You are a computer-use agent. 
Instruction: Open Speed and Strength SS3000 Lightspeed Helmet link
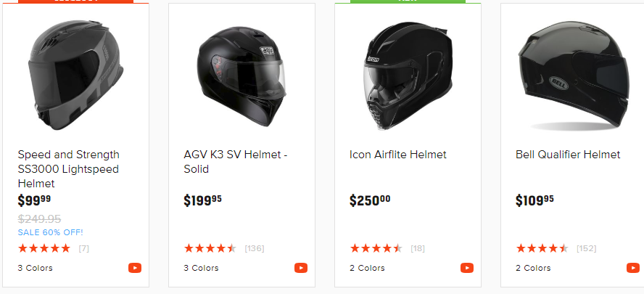[68, 169]
